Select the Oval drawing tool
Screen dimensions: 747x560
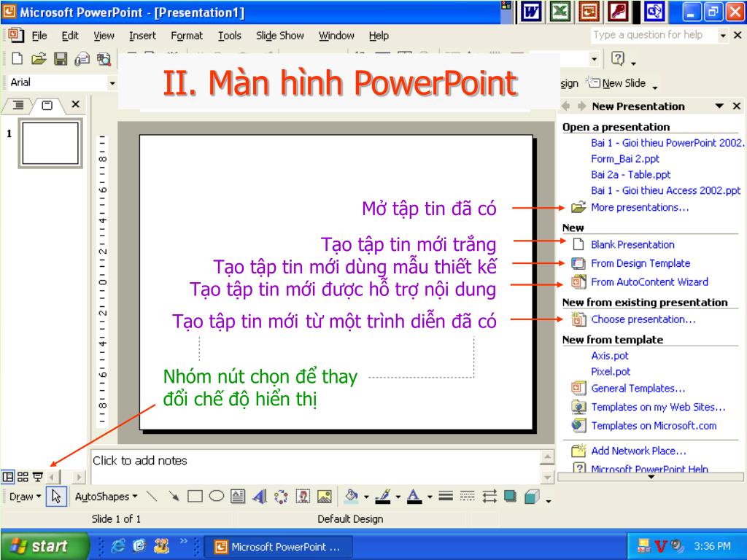(216, 497)
